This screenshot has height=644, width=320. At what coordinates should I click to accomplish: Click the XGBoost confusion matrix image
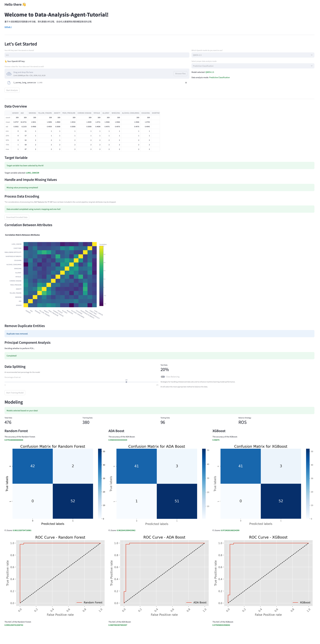click(x=261, y=483)
